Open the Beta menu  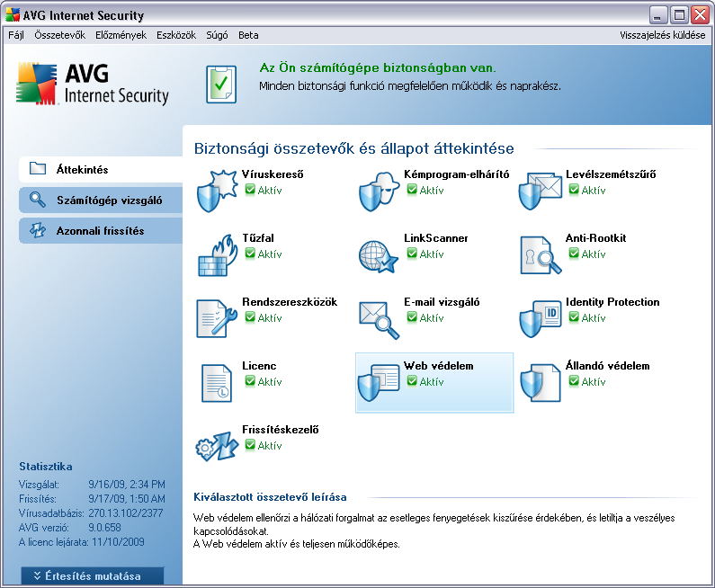[248, 35]
